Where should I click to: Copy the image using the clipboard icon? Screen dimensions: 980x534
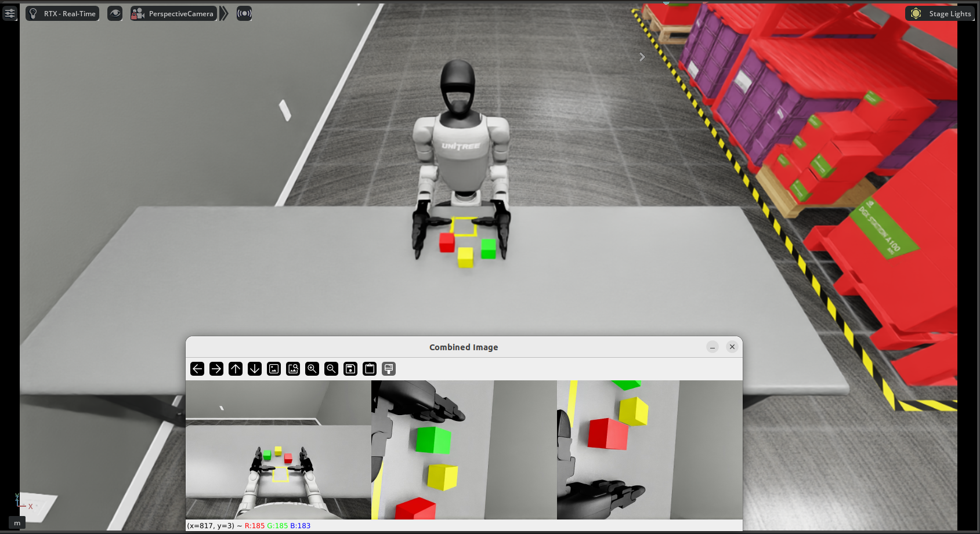[x=369, y=369]
